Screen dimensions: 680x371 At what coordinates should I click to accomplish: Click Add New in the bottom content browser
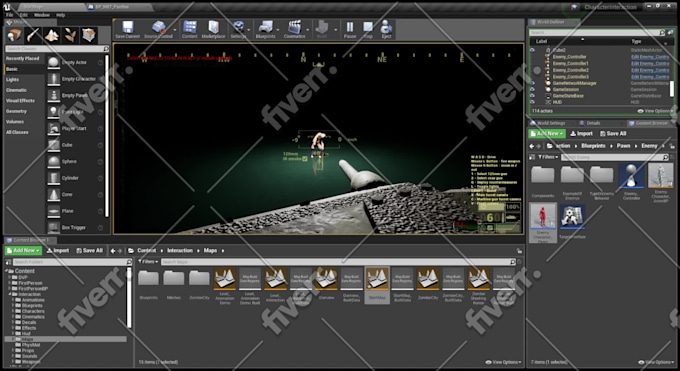24,250
